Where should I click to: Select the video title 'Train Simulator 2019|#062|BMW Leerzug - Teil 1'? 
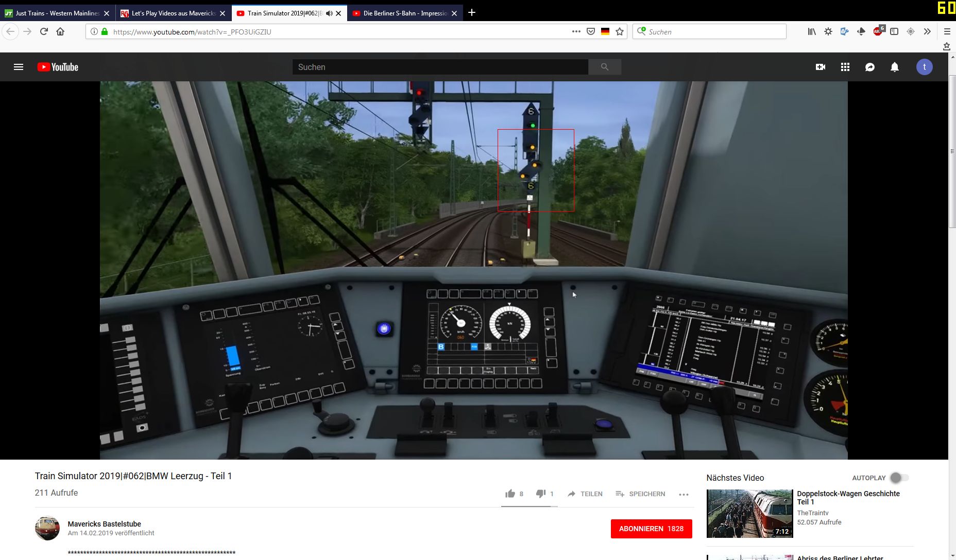coord(133,476)
